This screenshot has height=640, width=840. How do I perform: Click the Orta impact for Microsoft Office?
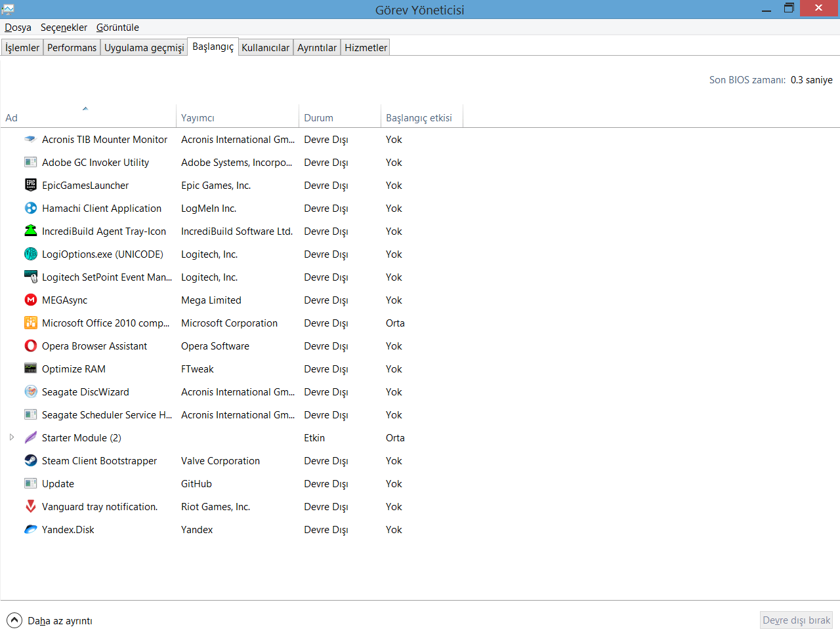tap(395, 323)
